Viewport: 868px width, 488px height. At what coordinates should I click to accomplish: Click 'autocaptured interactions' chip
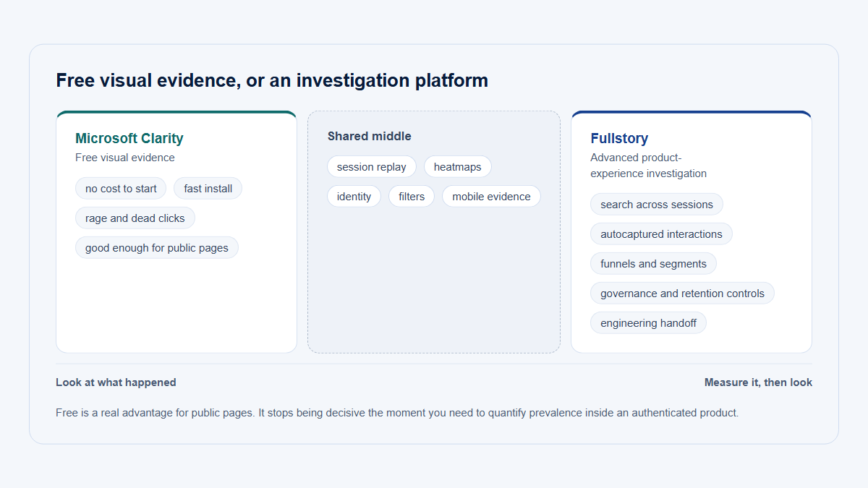[662, 234]
